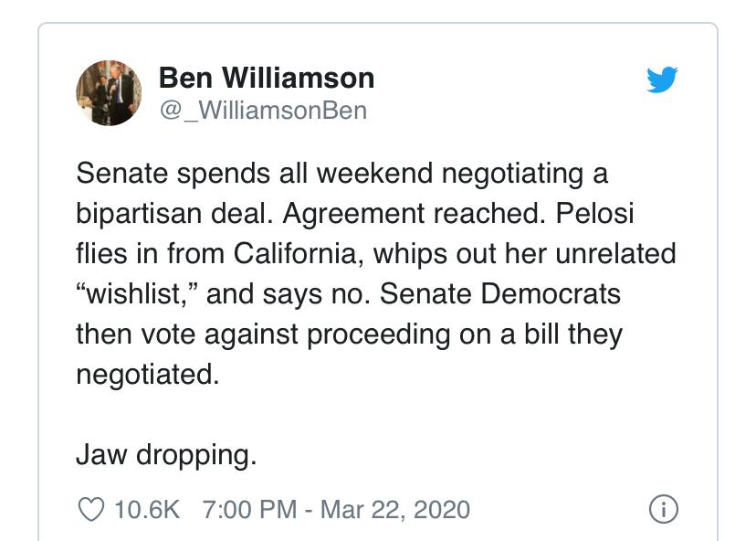Click the tweet line starting "Senate spends all weekend"
The width and height of the screenshot is (756, 541).
click(341, 174)
